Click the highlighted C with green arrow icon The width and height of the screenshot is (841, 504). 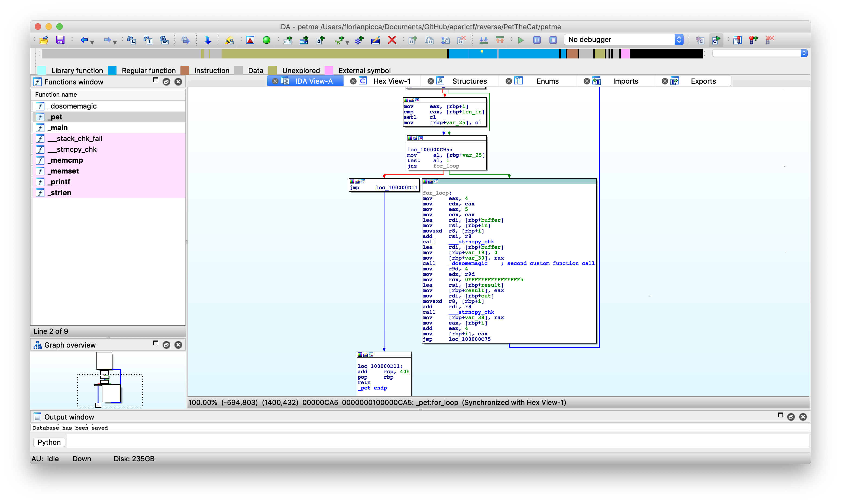716,40
